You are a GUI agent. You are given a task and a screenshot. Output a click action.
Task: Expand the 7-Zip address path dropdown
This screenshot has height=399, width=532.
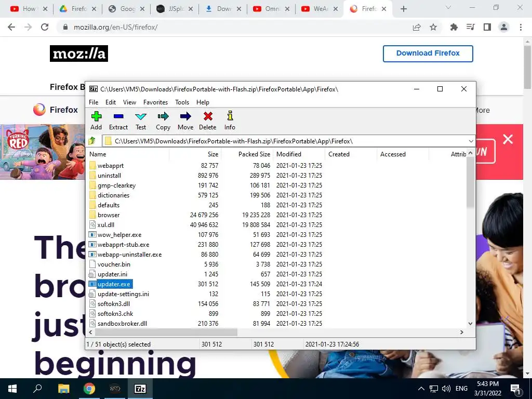tap(471, 141)
